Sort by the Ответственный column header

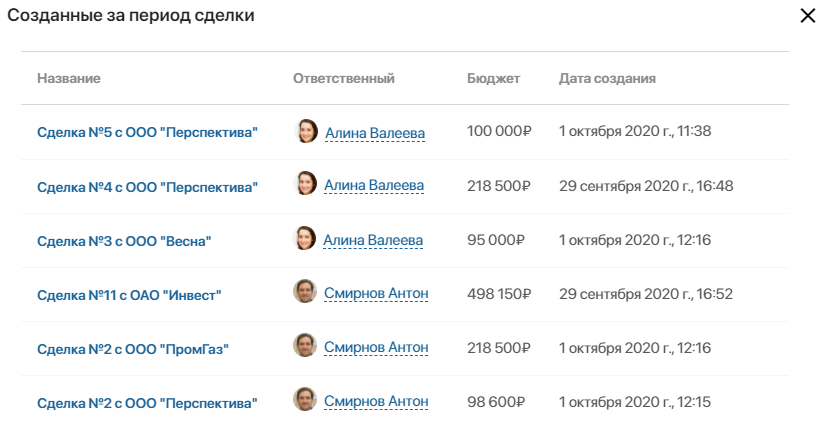coord(343,79)
